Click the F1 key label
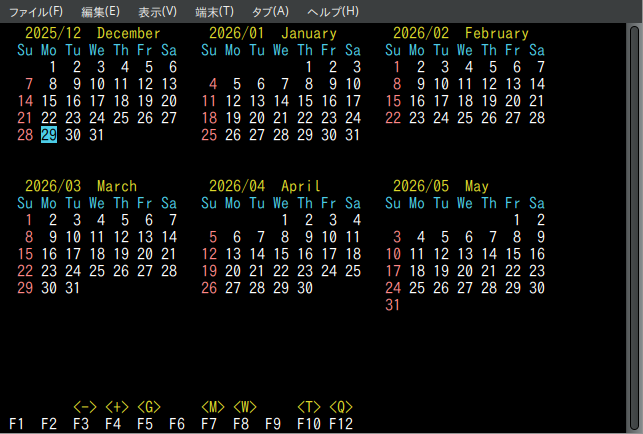643x434 pixels. [16, 424]
